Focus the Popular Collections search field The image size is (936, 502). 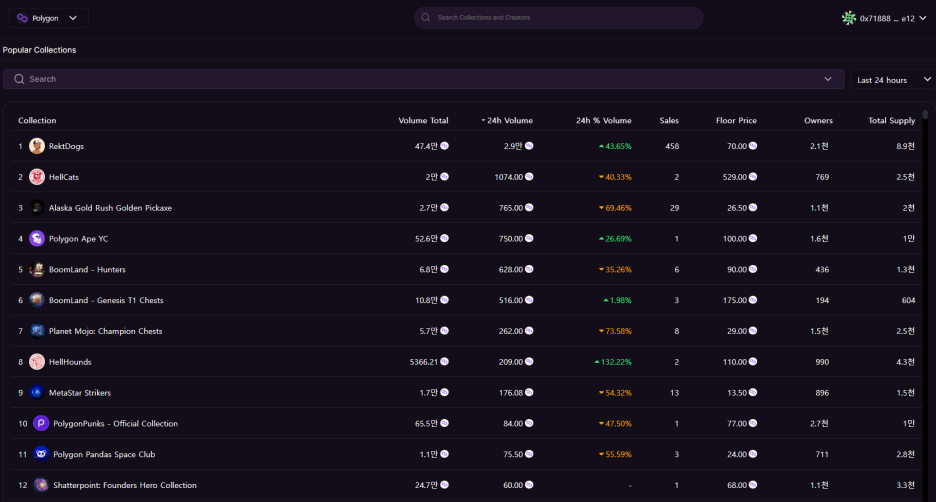[x=423, y=79]
